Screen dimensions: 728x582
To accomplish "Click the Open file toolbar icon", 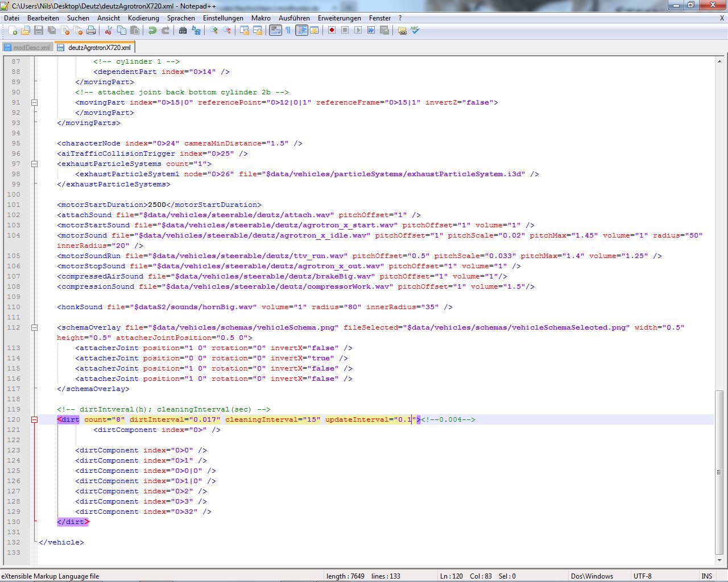I will pos(26,30).
